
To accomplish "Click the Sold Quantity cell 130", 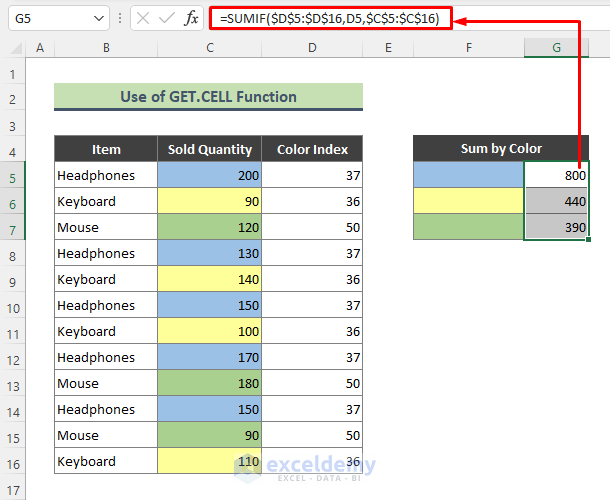I will tap(210, 253).
